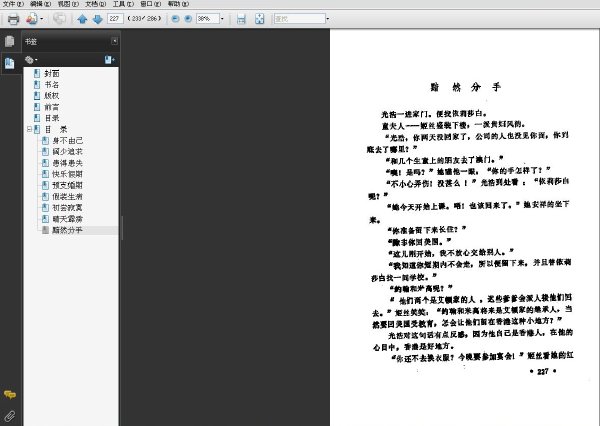
Task: Select the highlighted 黯然分手 bookmark
Action: coord(67,230)
